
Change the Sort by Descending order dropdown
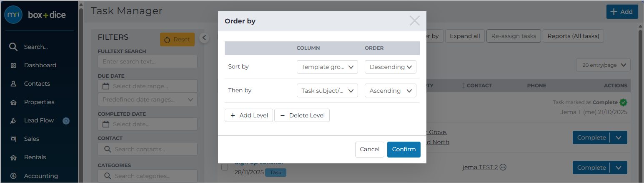point(391,67)
